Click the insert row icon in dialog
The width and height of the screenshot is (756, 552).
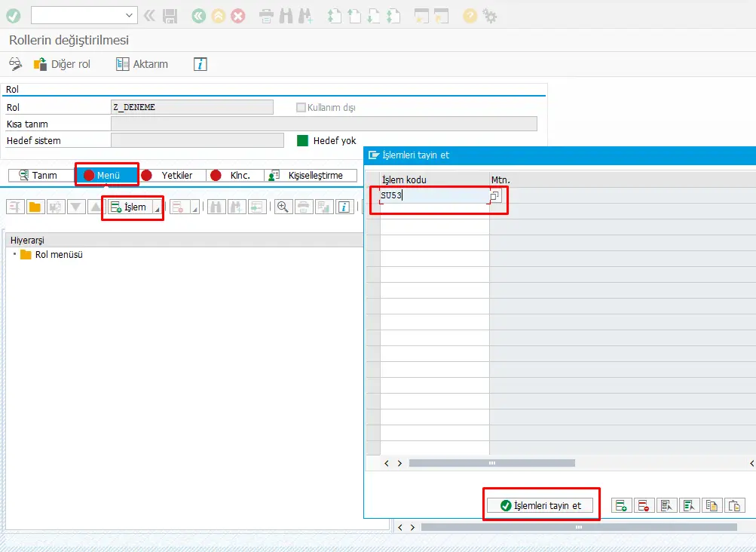coord(621,506)
